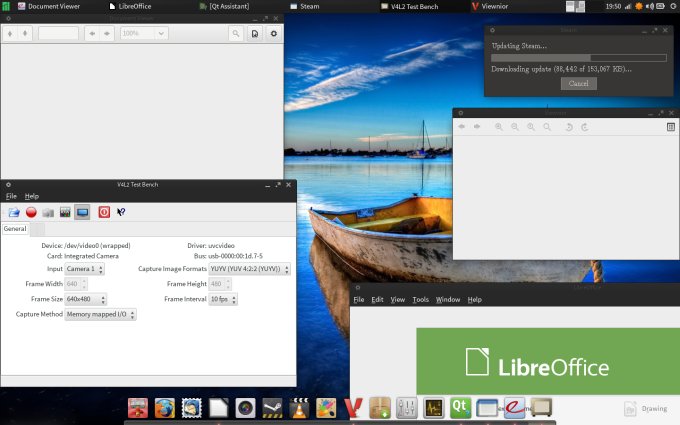Viewport: 680px width, 425px height.
Task: Select the General tab
Action: (x=15, y=229)
